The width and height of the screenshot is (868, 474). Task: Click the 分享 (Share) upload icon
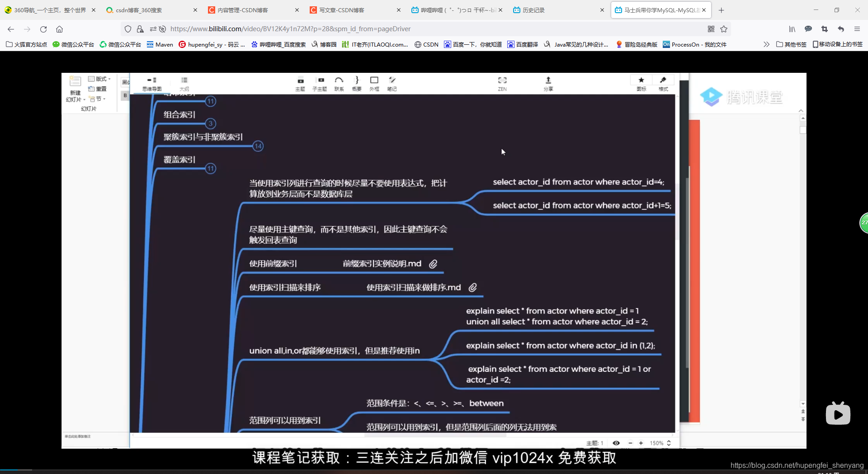(x=548, y=84)
